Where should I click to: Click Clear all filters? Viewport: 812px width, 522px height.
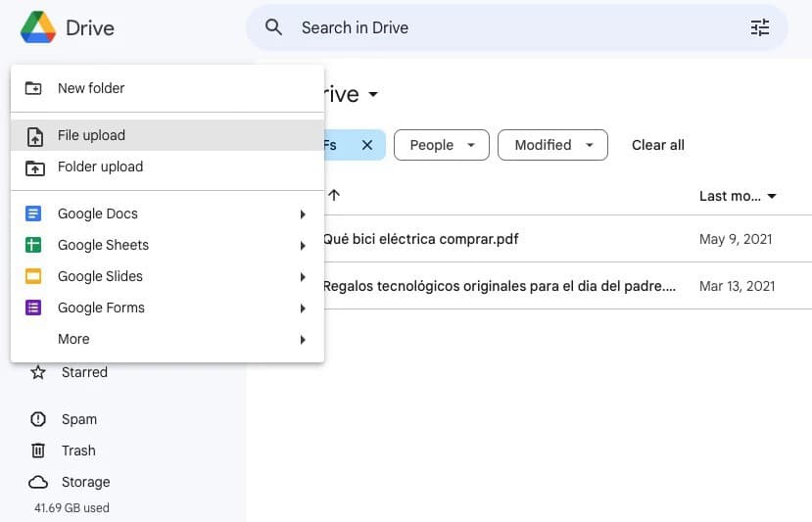pyautogui.click(x=657, y=145)
